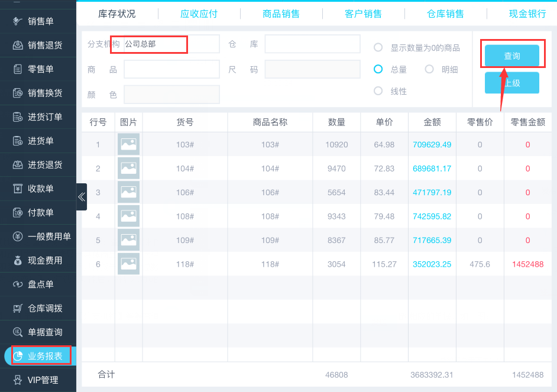Select the 零售单 icon in sidebar
This screenshot has height=392, width=557.
[18, 69]
